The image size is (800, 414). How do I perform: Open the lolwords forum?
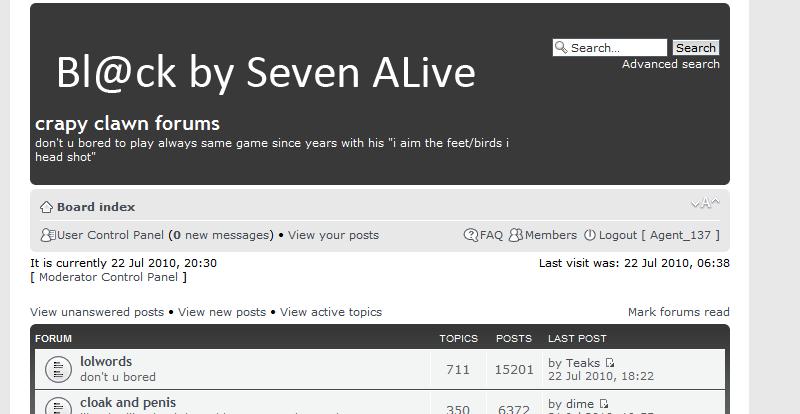click(x=106, y=361)
